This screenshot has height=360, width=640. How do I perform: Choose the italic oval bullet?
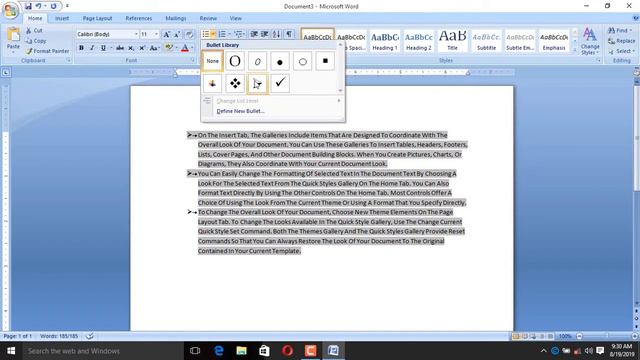(x=257, y=61)
